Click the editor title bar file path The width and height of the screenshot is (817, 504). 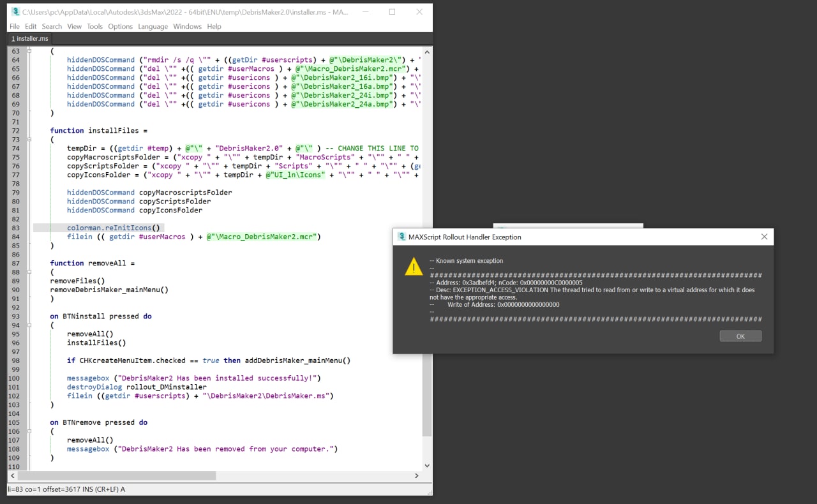coord(185,11)
